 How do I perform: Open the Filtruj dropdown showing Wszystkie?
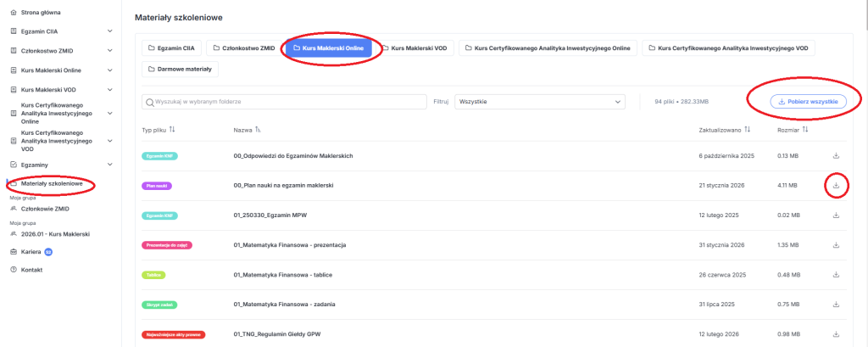539,102
